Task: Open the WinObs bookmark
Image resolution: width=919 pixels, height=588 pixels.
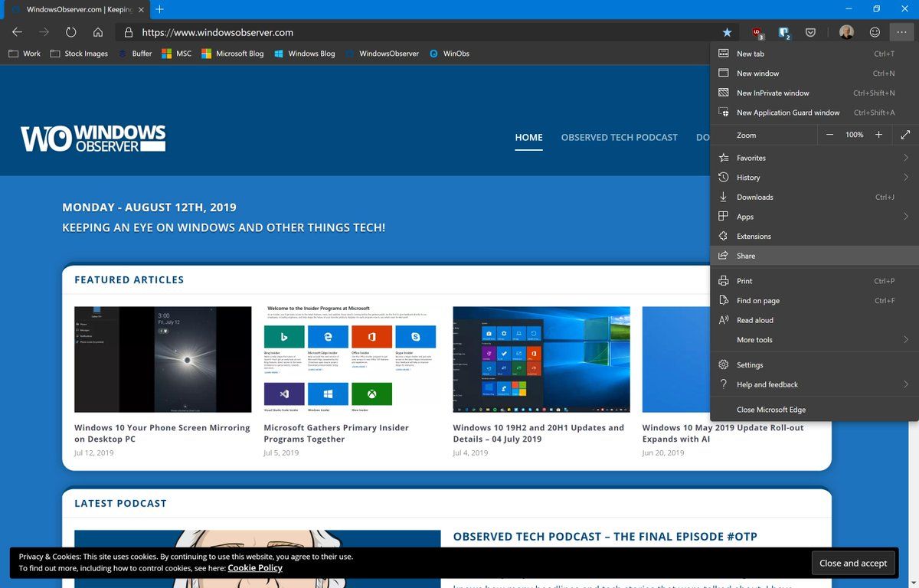Action: 449,54
